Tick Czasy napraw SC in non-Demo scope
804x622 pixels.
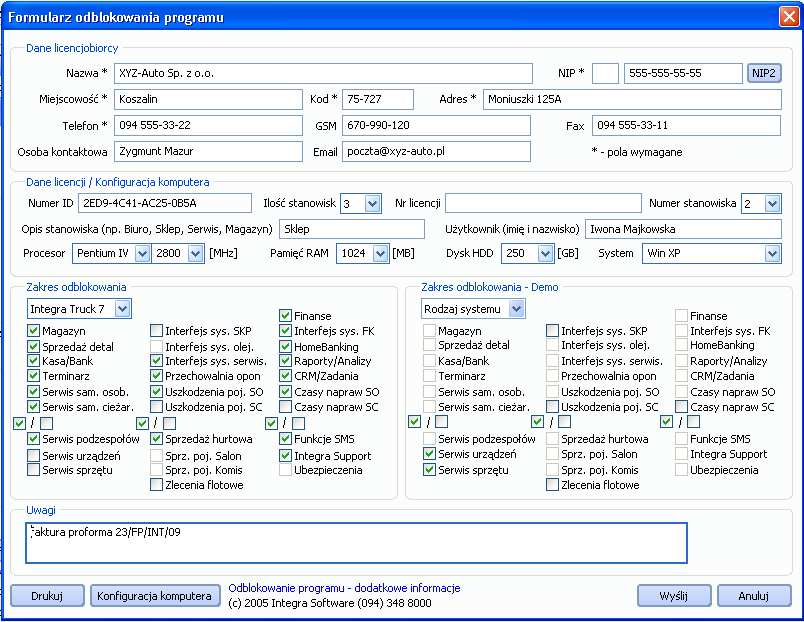point(286,407)
